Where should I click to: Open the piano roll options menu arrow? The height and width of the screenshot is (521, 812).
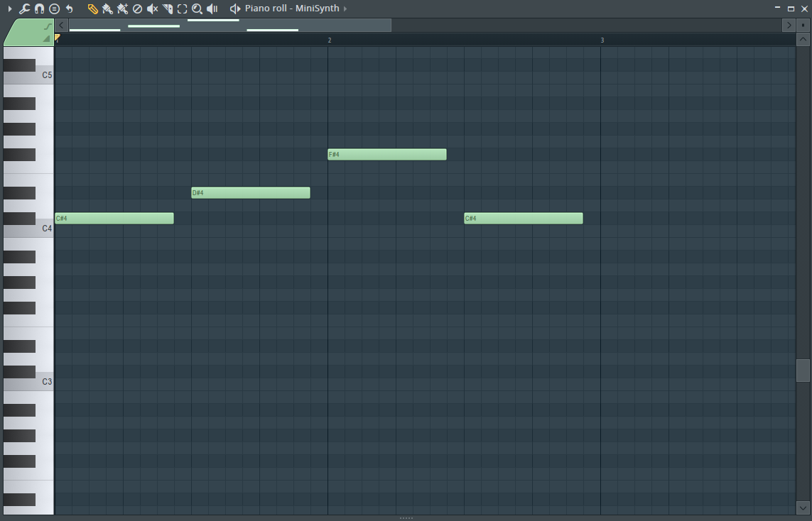point(10,9)
